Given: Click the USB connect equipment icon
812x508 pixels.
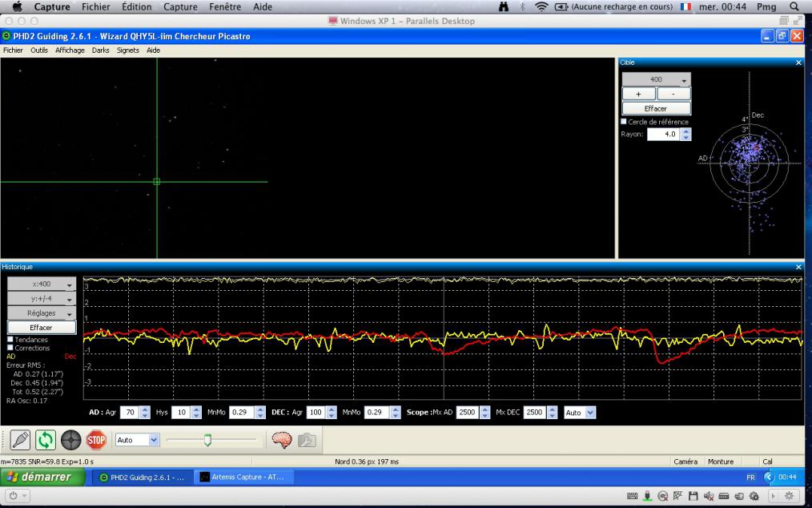Looking at the screenshot, I should 21,440.
